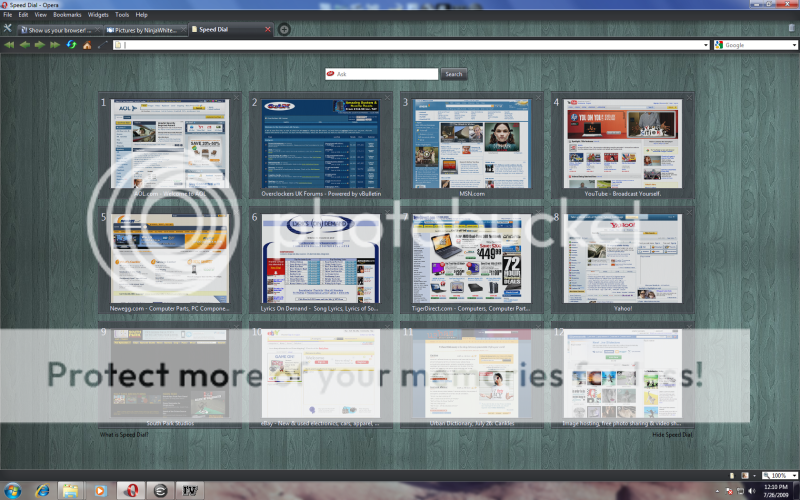This screenshot has width=800, height=500.
Task: Expand the zoom 100% dropdown
Action: (x=792, y=475)
